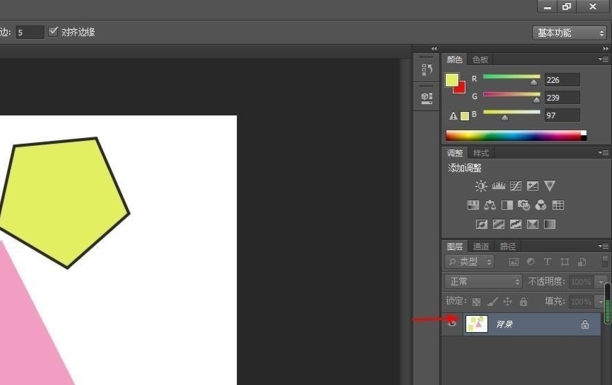612x385 pixels.
Task: Open the 类型 layer filter dropdown
Action: [x=470, y=262]
